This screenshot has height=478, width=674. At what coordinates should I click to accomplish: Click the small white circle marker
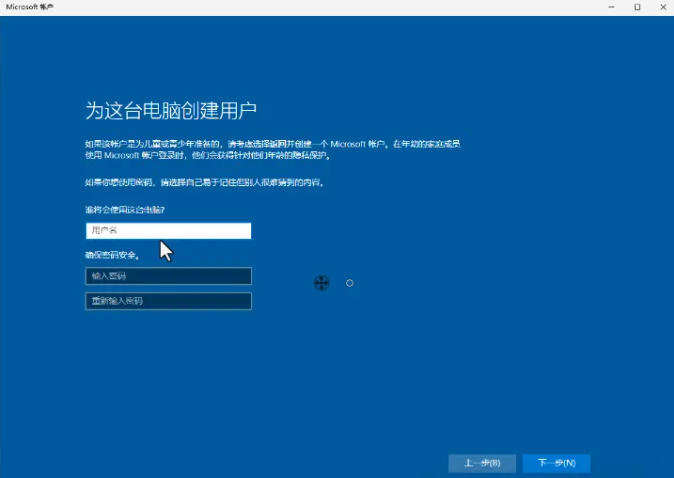click(x=350, y=283)
